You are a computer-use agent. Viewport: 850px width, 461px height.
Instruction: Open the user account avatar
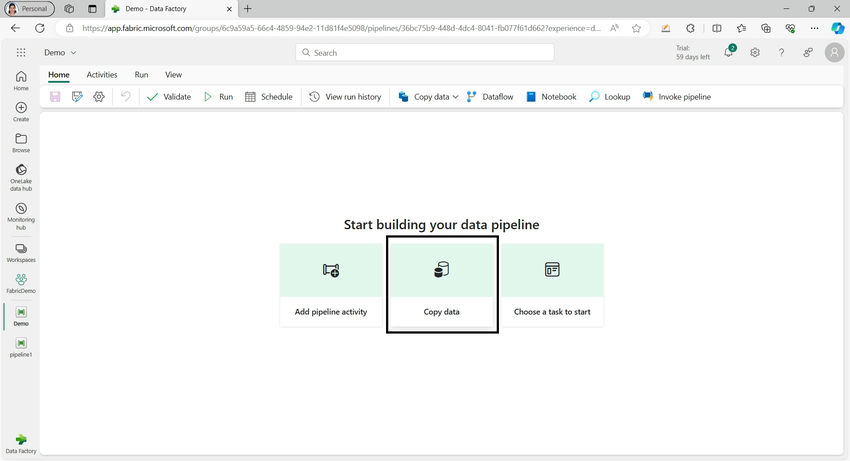coord(834,53)
